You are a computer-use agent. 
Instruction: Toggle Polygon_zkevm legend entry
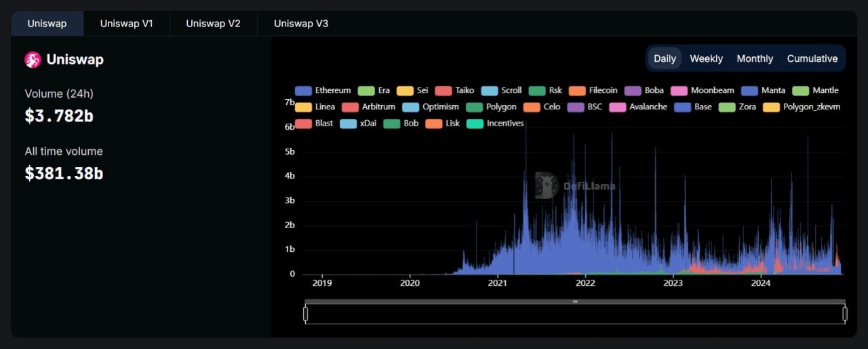(802, 107)
